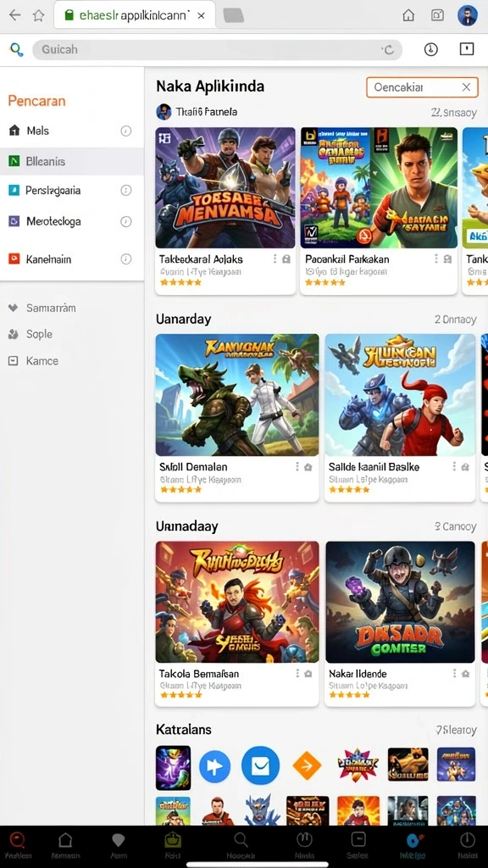Open the blue arrow app icon

point(214,766)
